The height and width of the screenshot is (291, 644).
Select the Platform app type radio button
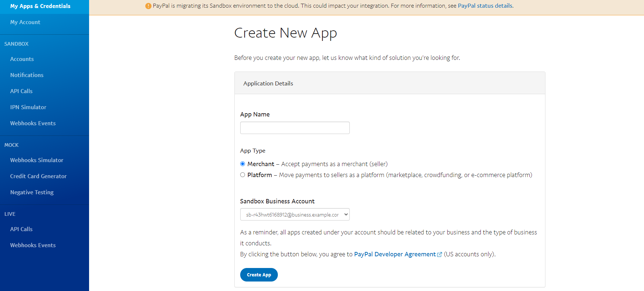point(242,175)
